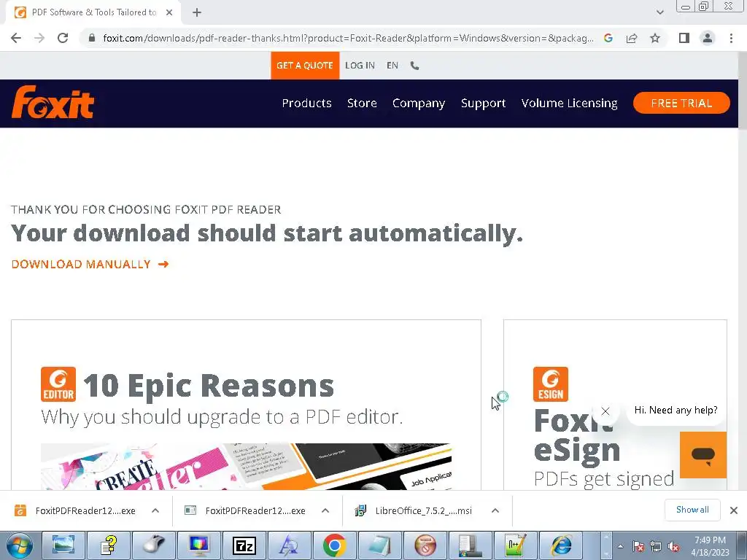
Task: Open the LibreOffice_7.5.2 msi download
Action: coord(414,510)
